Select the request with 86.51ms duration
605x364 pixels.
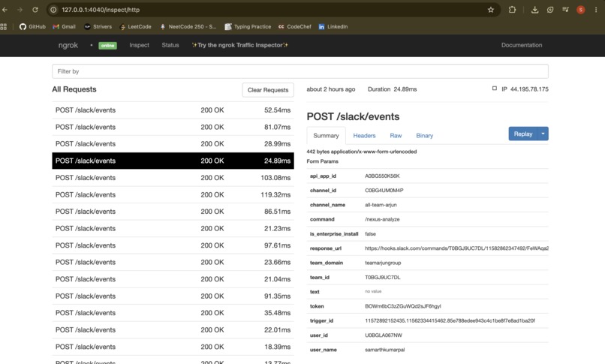tap(173, 212)
